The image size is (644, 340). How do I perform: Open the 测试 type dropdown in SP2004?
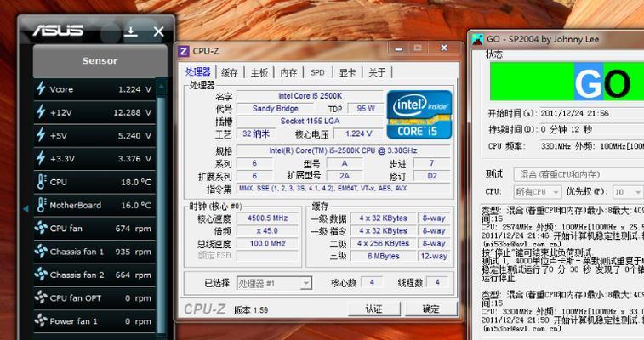578,175
